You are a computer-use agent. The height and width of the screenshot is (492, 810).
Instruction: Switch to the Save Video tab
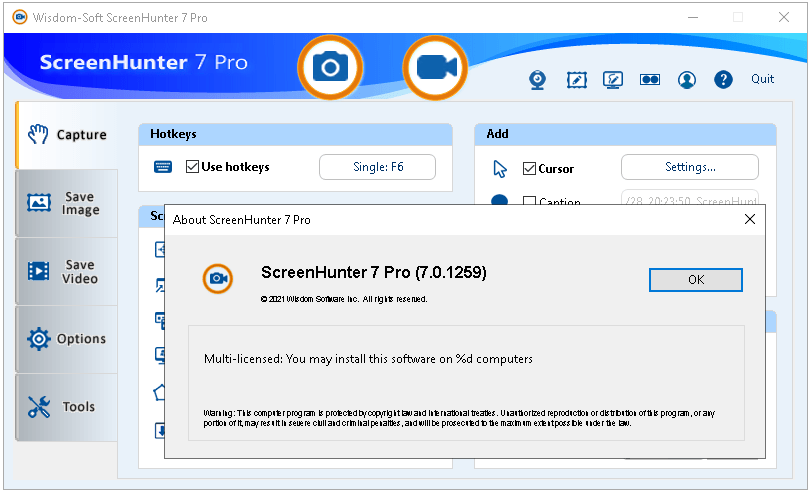pyautogui.click(x=67, y=271)
